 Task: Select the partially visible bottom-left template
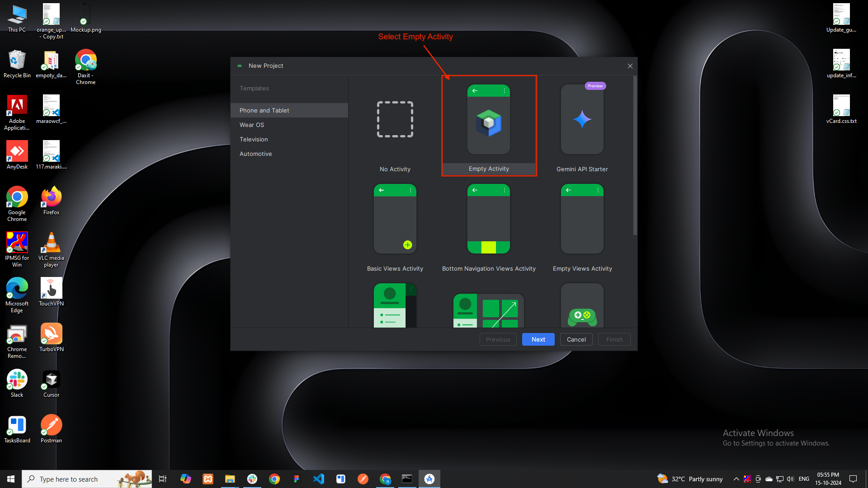tap(395, 305)
